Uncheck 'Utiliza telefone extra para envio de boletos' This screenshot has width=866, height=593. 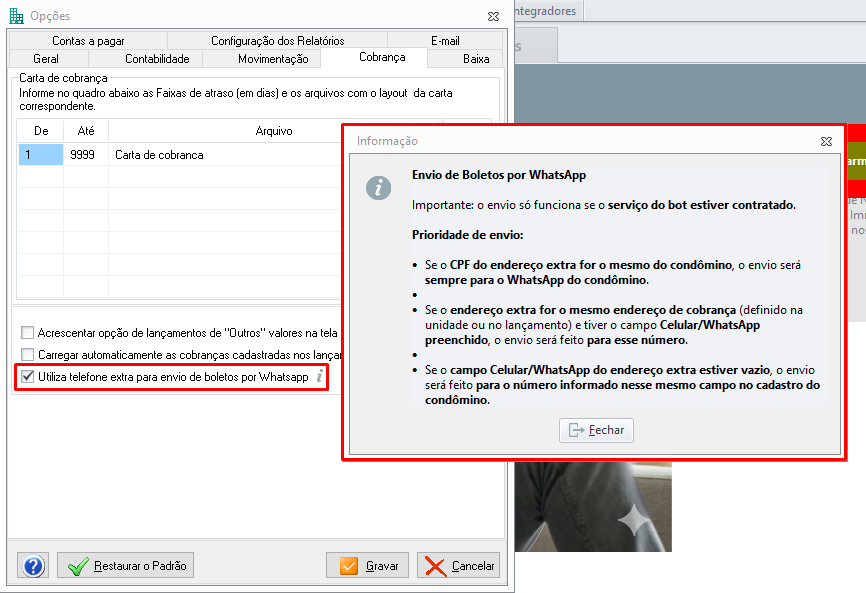pos(27,377)
